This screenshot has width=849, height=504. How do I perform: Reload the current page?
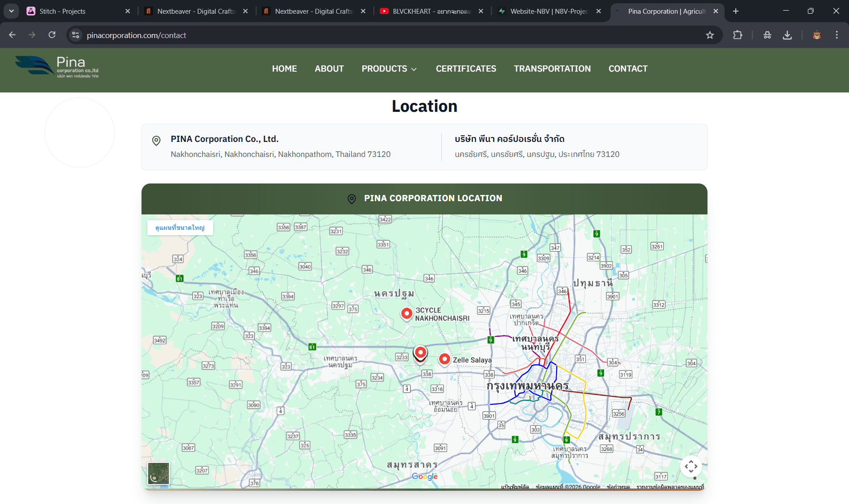(x=52, y=35)
